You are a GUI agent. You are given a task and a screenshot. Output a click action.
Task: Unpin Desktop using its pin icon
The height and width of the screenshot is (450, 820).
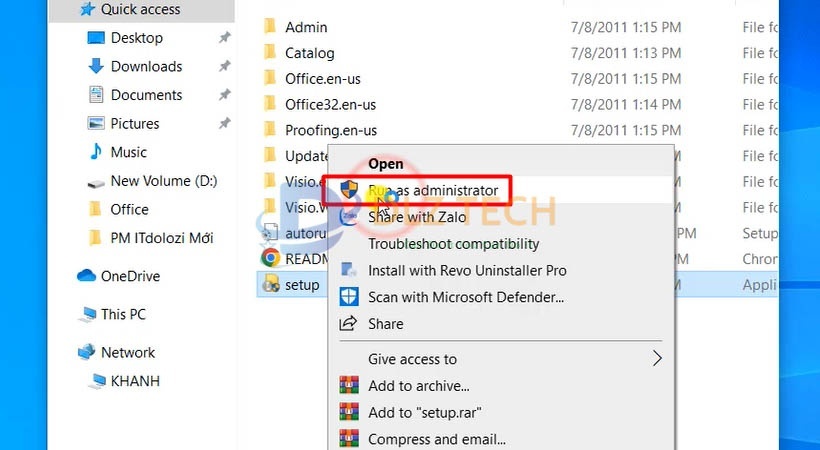click(x=224, y=38)
